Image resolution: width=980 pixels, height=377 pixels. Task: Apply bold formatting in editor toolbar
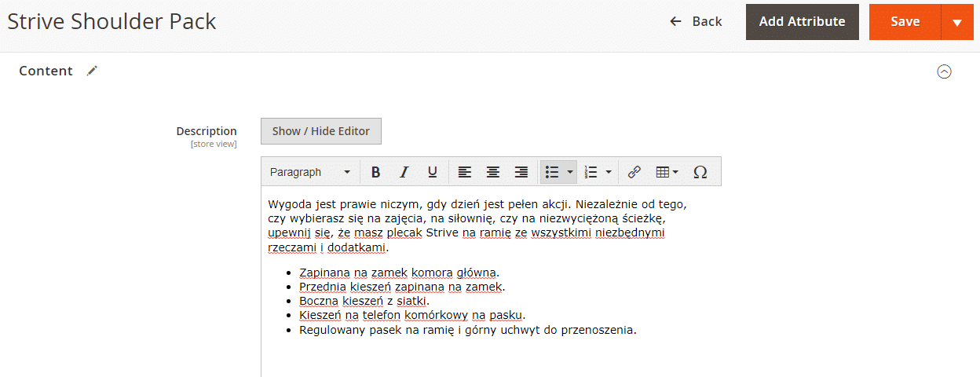click(x=375, y=172)
